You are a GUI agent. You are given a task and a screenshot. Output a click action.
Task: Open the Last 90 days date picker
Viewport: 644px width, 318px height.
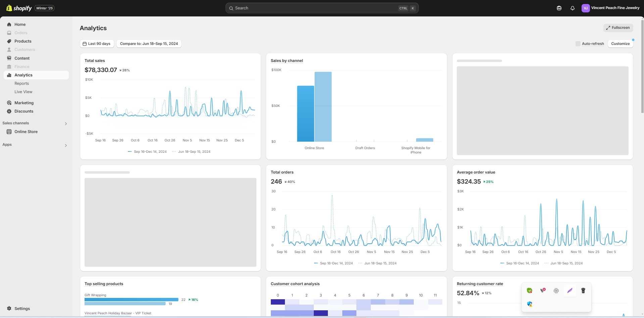coord(97,44)
